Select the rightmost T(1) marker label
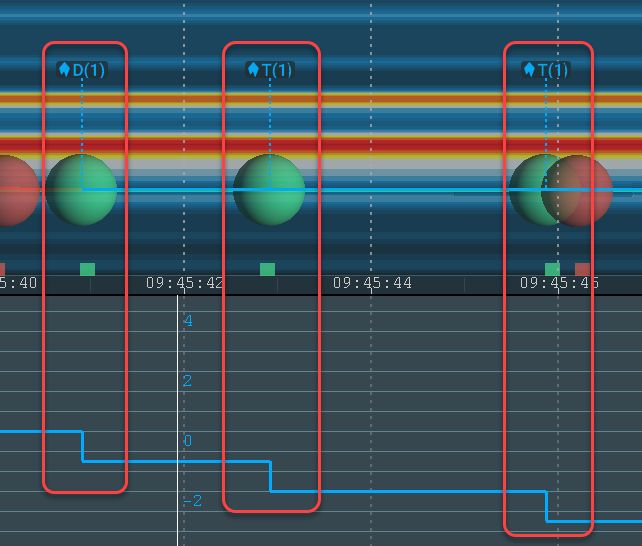This screenshot has width=642, height=546. pos(546,70)
